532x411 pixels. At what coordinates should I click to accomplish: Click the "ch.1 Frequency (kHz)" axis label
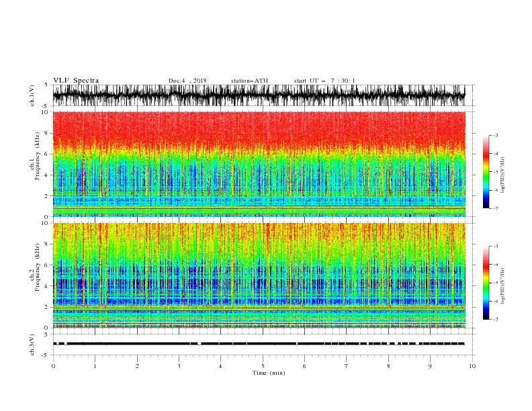point(35,154)
